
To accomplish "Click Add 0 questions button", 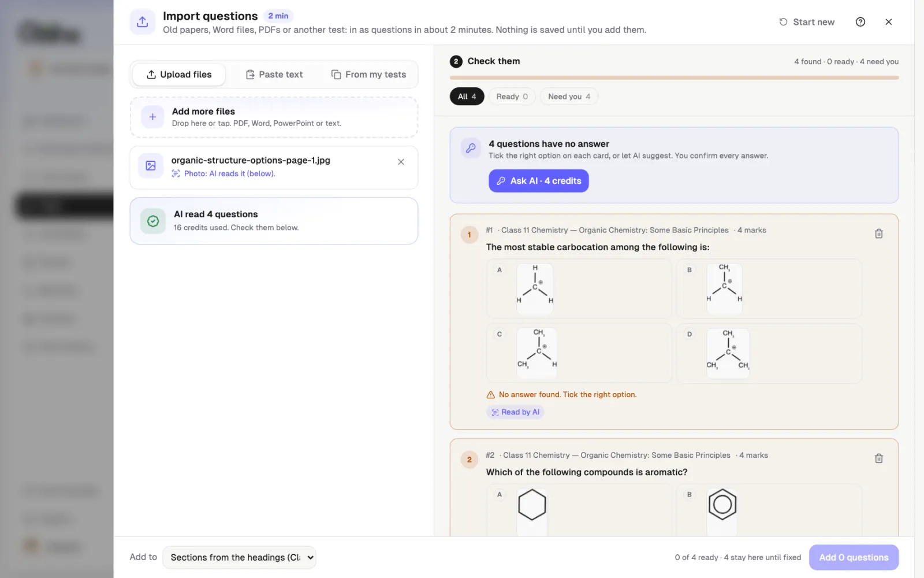I will pos(854,557).
